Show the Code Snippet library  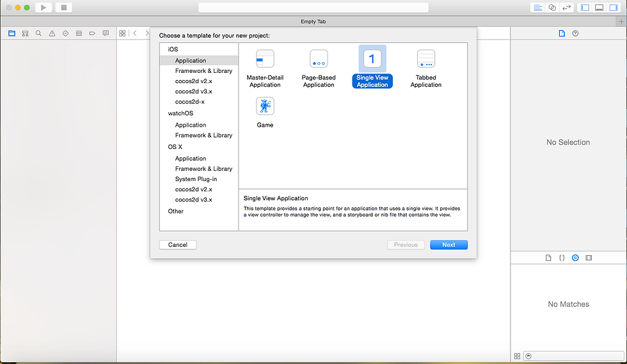click(562, 258)
